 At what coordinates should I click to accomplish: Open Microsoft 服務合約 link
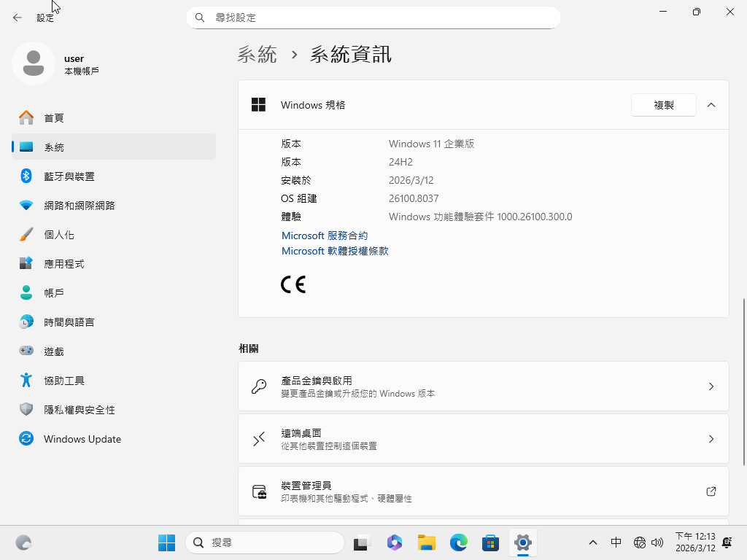point(325,236)
